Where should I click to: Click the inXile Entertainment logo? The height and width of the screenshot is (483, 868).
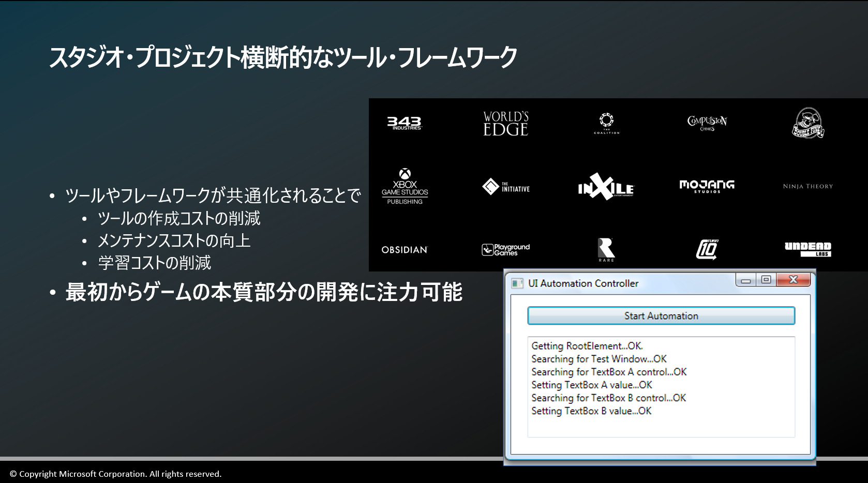point(606,186)
